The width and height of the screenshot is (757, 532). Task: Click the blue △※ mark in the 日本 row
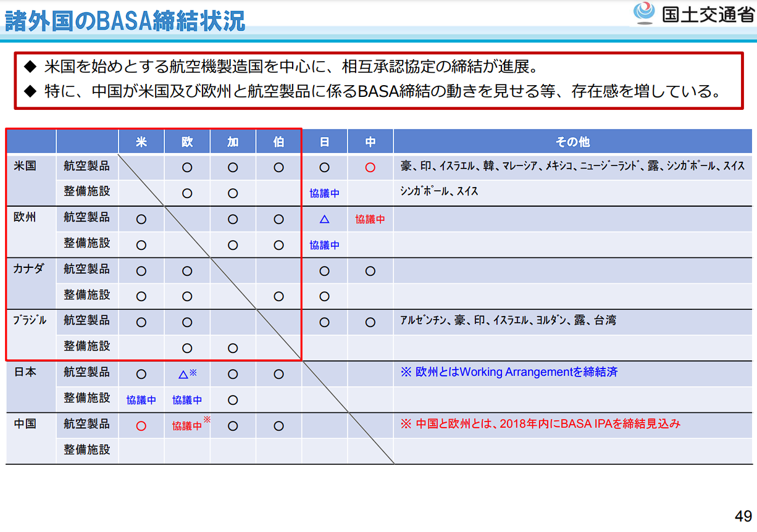coord(186,374)
